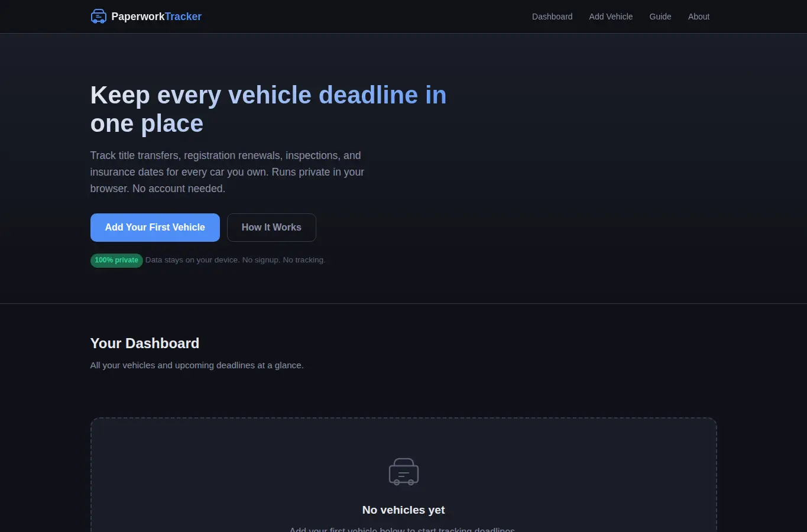Click the 'Your Dashboard' heading
The image size is (807, 532).
pos(145,343)
